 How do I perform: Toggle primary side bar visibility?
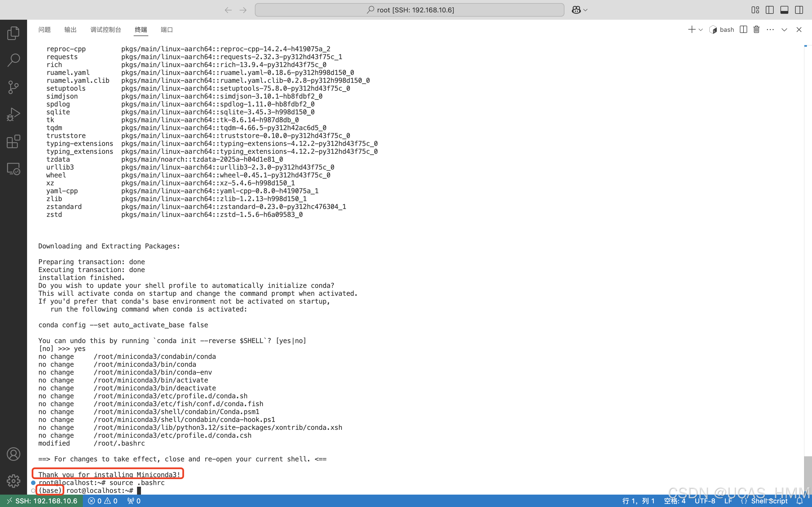coord(770,10)
